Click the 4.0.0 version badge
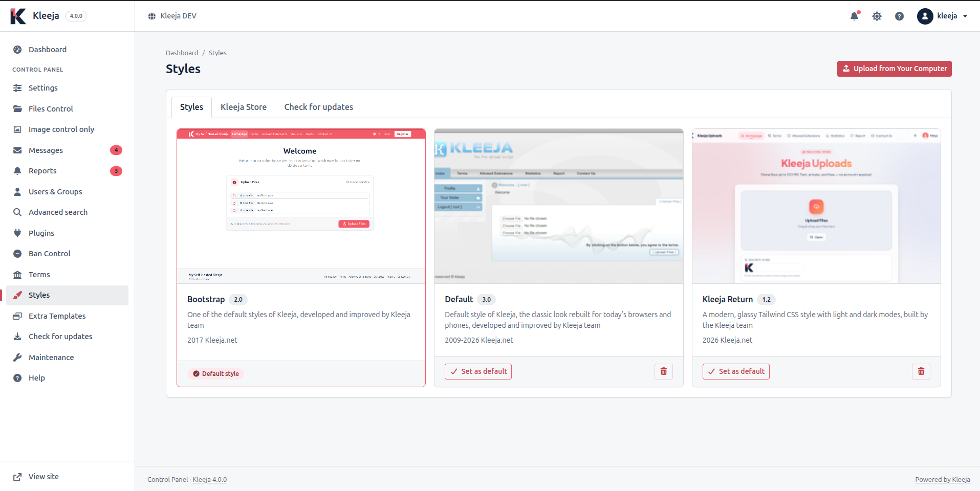980x491 pixels. [x=76, y=16]
